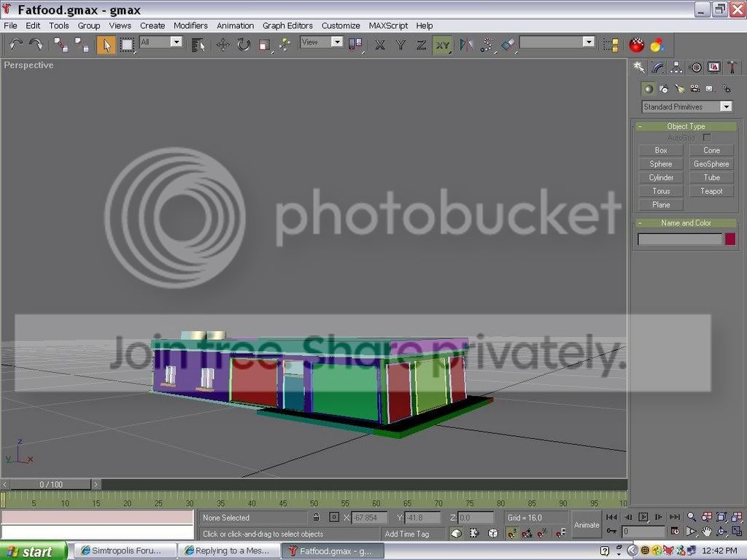Toggle the 3D Snap magnet
The image size is (747, 560).
pyautogui.click(x=512, y=533)
